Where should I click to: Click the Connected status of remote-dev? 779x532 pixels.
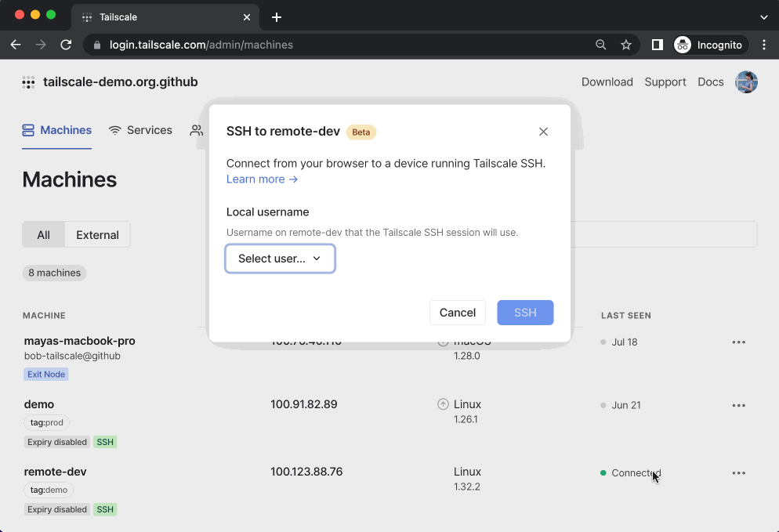point(631,473)
